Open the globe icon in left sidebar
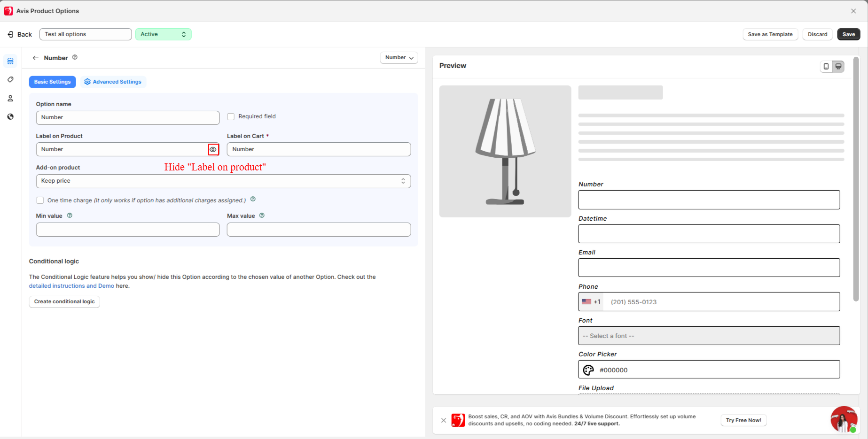 tap(10, 117)
